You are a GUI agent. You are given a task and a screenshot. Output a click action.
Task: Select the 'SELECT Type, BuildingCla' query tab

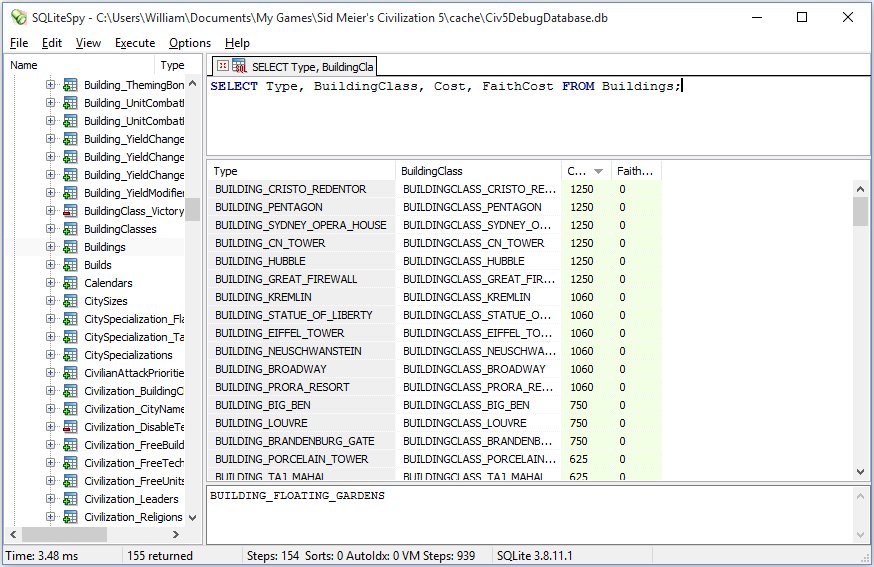point(295,66)
